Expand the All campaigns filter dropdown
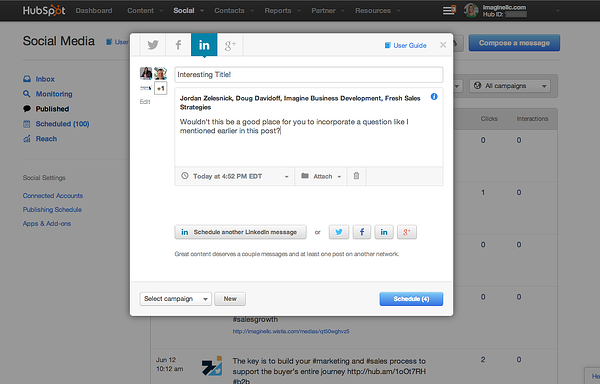 pos(510,86)
